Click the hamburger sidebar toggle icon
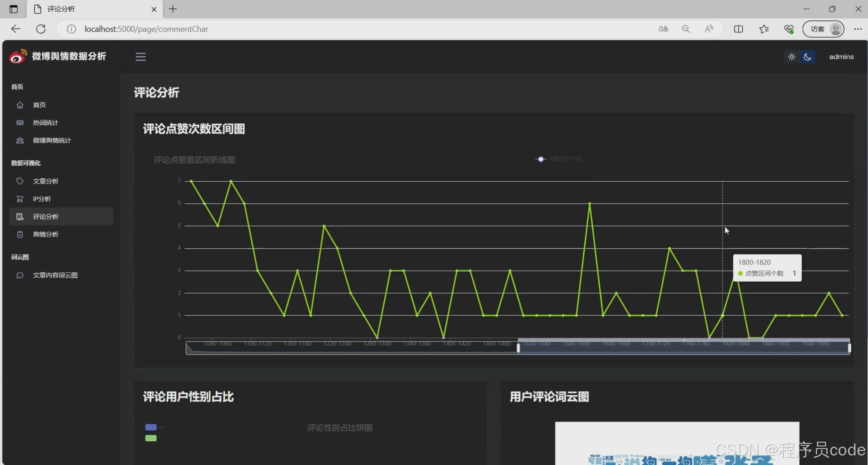This screenshot has height=465, width=868. pos(140,57)
